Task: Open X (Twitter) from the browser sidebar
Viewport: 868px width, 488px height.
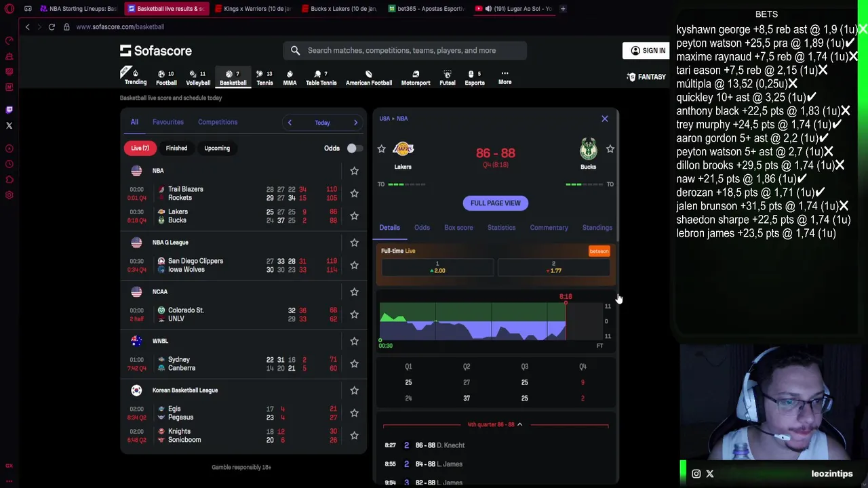Action: coord(9,125)
